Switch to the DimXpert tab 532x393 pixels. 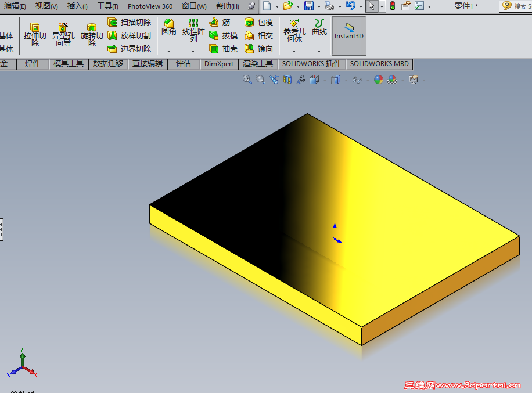pos(219,64)
